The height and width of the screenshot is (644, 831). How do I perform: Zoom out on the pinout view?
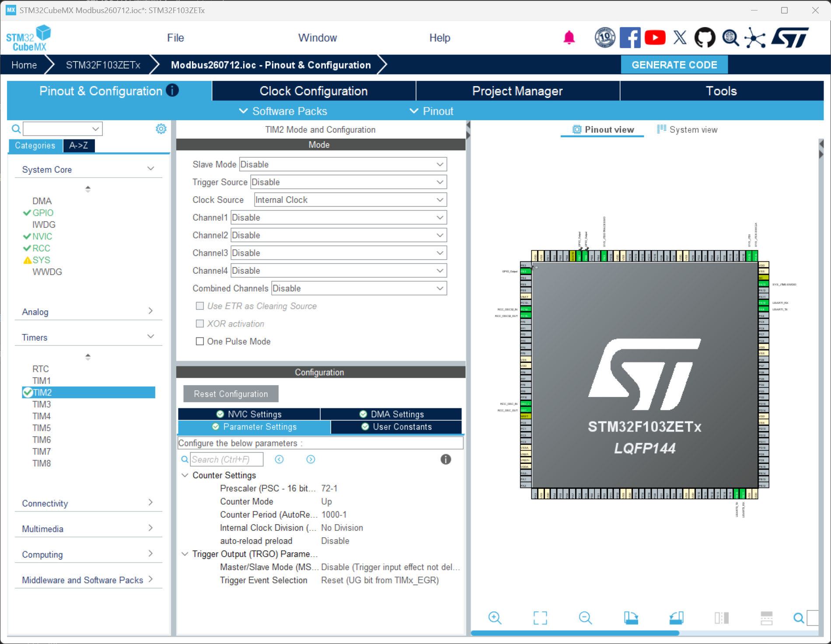coord(585,617)
